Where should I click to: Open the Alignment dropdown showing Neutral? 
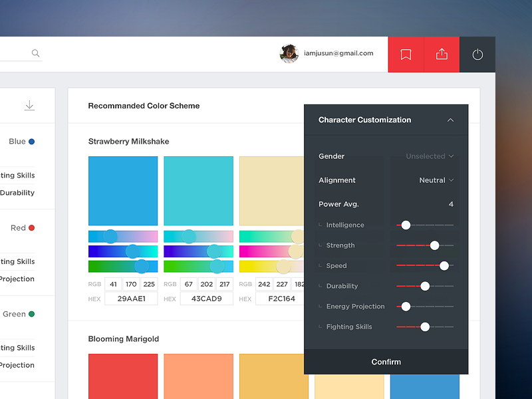tap(436, 180)
